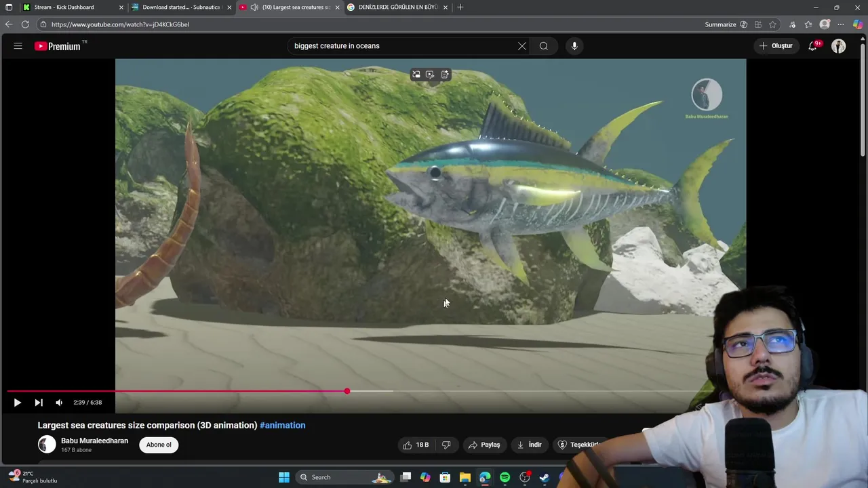The height and width of the screenshot is (488, 868).
Task: Open Windows Start menu
Action: (x=284, y=477)
